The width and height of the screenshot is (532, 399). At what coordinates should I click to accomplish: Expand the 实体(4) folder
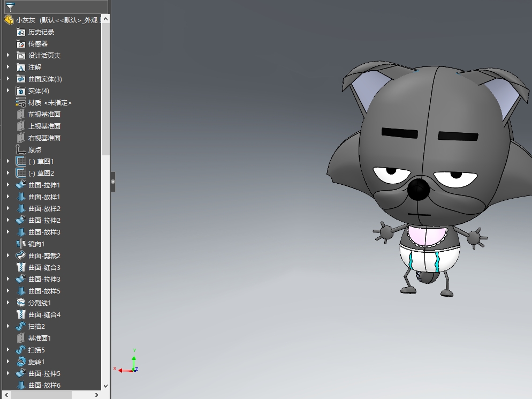(x=8, y=91)
